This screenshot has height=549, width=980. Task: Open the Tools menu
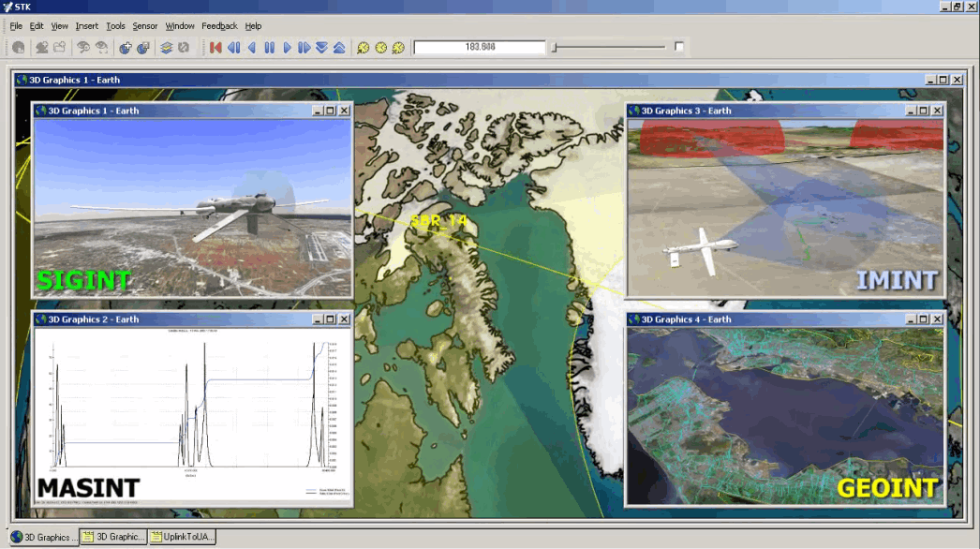(x=115, y=26)
